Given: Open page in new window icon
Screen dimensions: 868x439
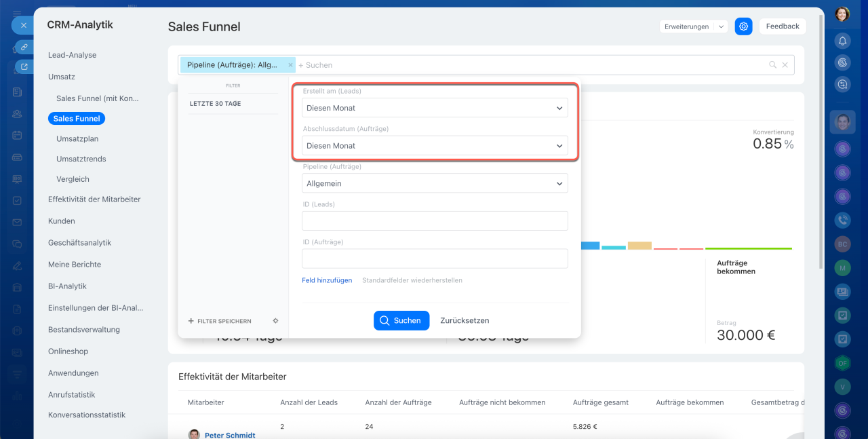Looking at the screenshot, I should [24, 66].
